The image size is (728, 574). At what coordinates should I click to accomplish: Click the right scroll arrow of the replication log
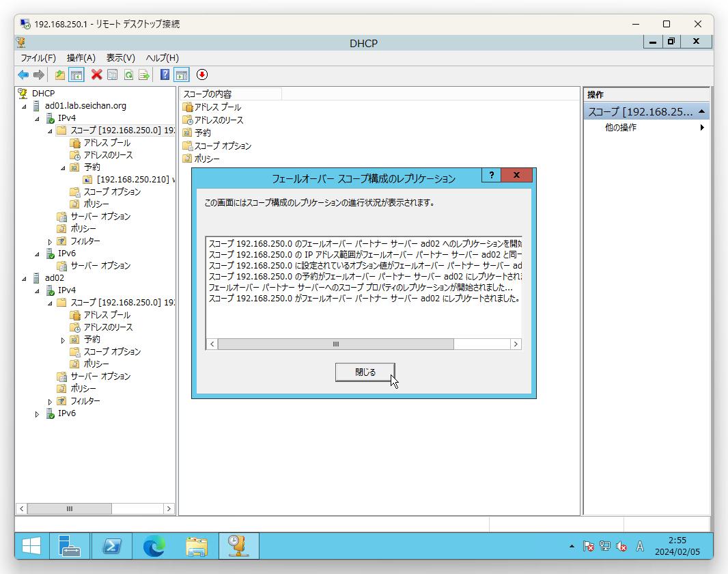pos(516,344)
